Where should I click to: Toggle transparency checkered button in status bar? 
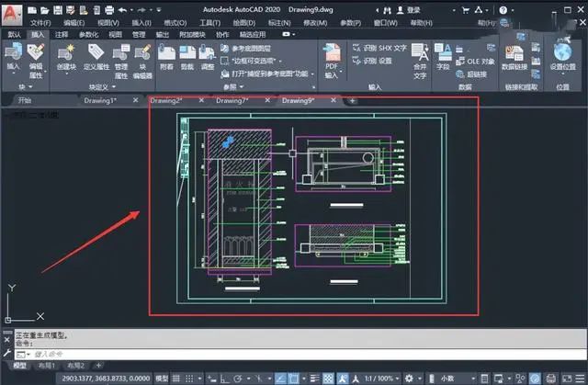328,379
